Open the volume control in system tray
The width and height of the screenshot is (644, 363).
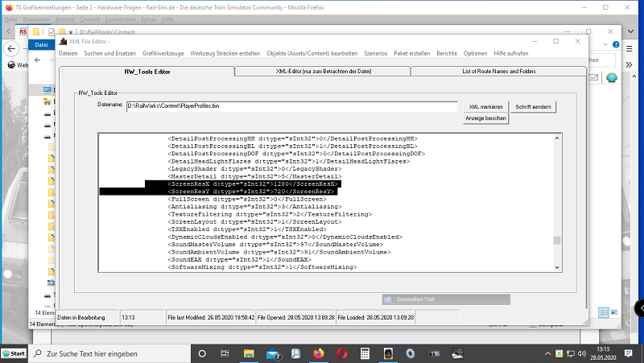pos(581,353)
